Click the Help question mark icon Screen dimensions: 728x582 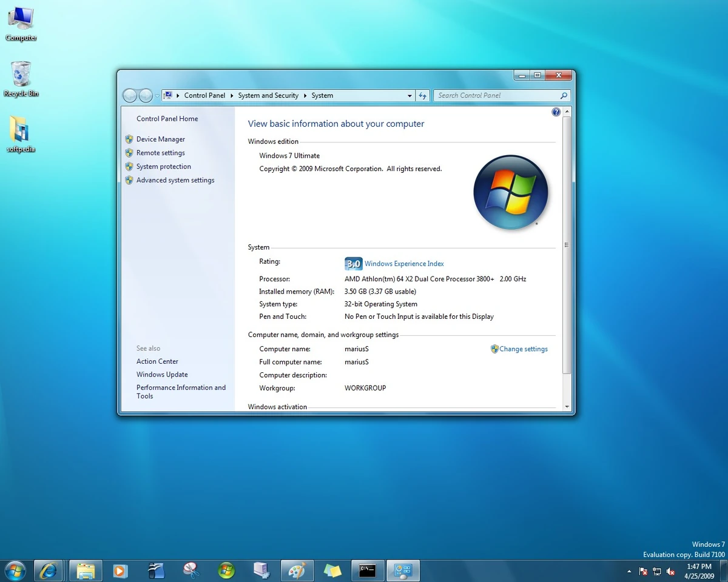pos(556,112)
